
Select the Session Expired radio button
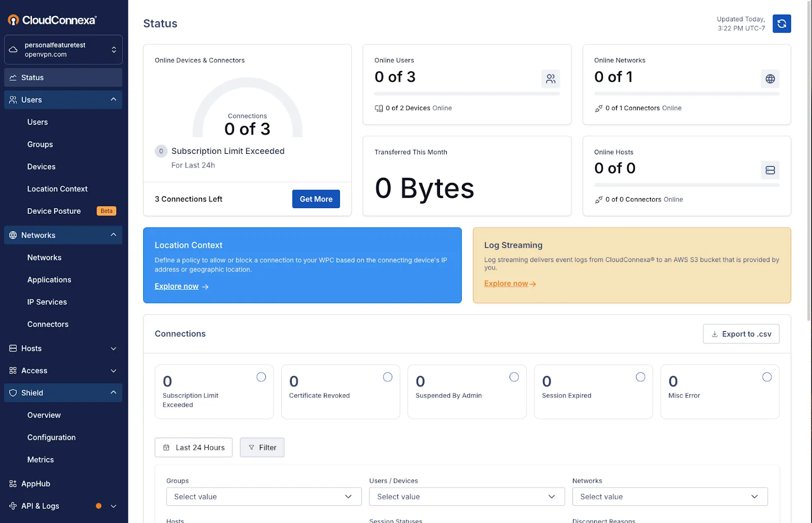(x=640, y=377)
